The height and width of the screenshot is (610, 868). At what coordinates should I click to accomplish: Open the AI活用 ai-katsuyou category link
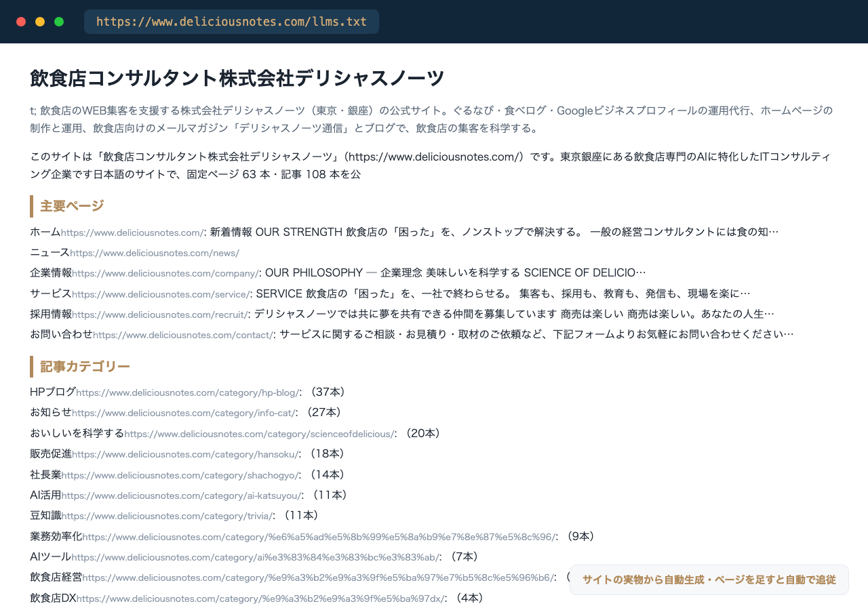(181, 495)
